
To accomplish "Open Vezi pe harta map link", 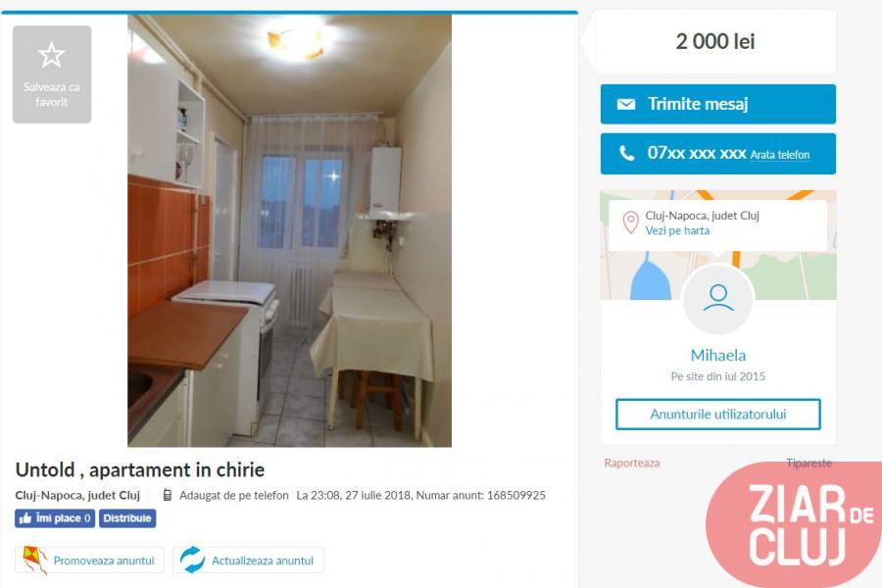I will pos(677,230).
